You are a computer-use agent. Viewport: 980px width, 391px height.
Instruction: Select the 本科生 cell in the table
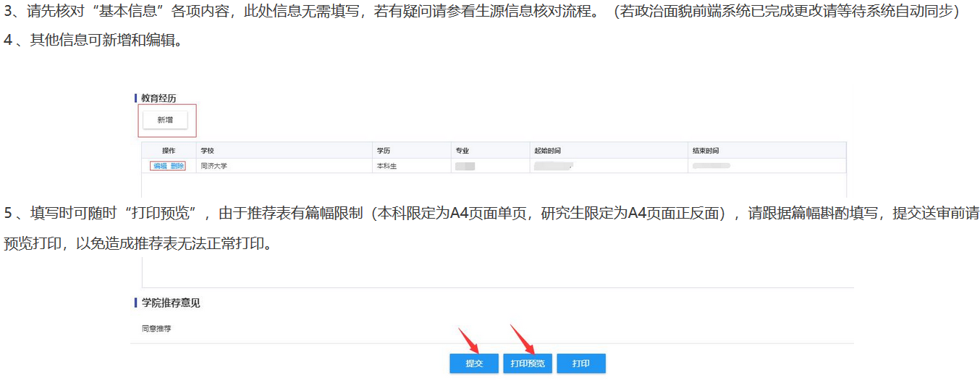387,166
